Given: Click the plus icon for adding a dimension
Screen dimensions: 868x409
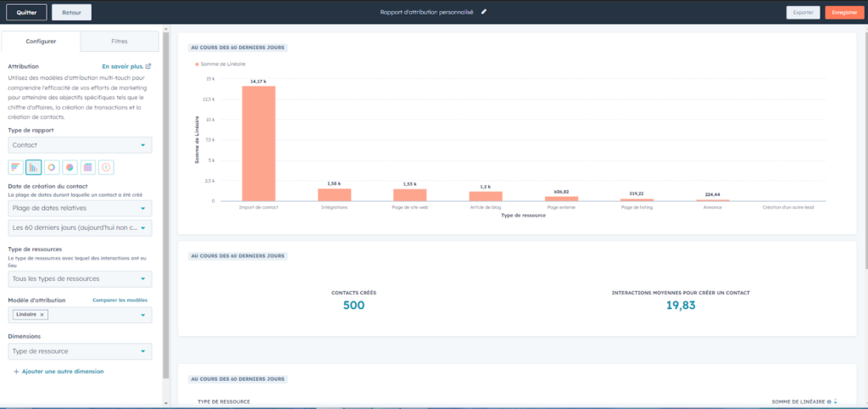Looking at the screenshot, I should [x=16, y=372].
